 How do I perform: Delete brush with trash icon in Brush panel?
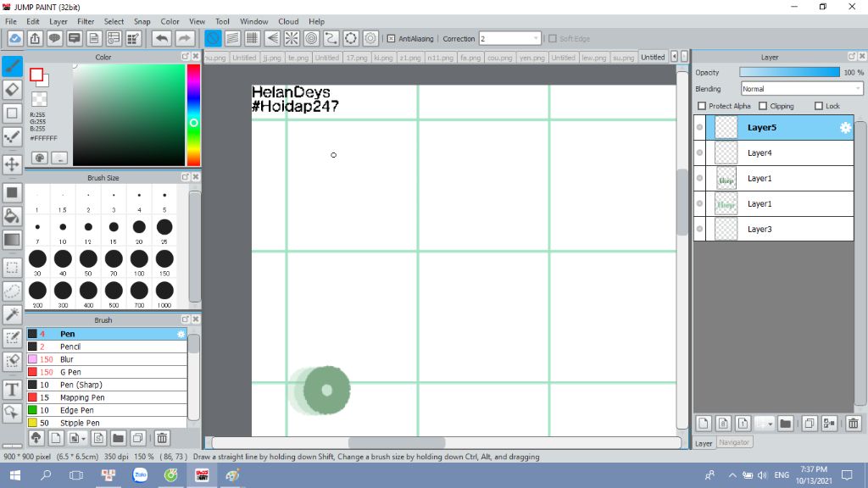(162, 438)
